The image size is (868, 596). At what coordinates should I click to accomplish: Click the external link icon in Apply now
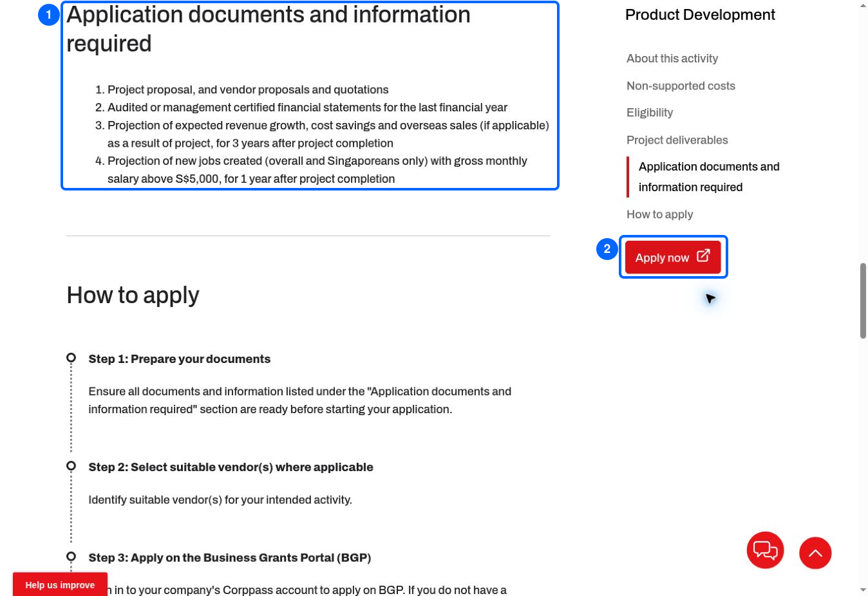(703, 256)
